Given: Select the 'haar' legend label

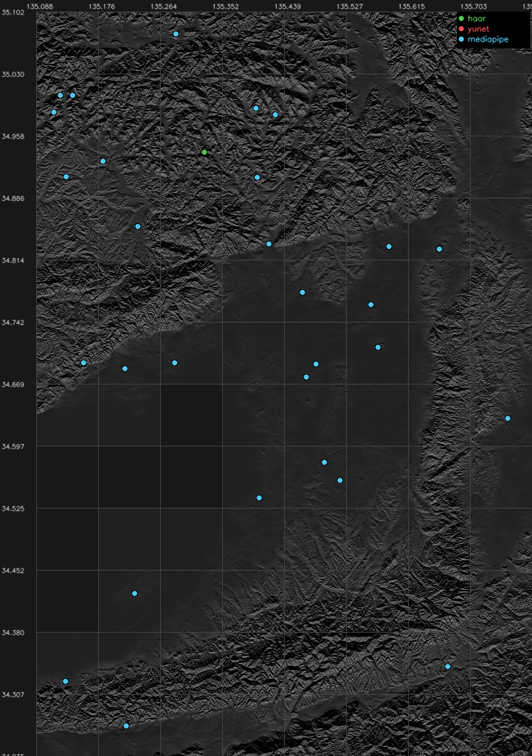Looking at the screenshot, I should pyautogui.click(x=476, y=18).
